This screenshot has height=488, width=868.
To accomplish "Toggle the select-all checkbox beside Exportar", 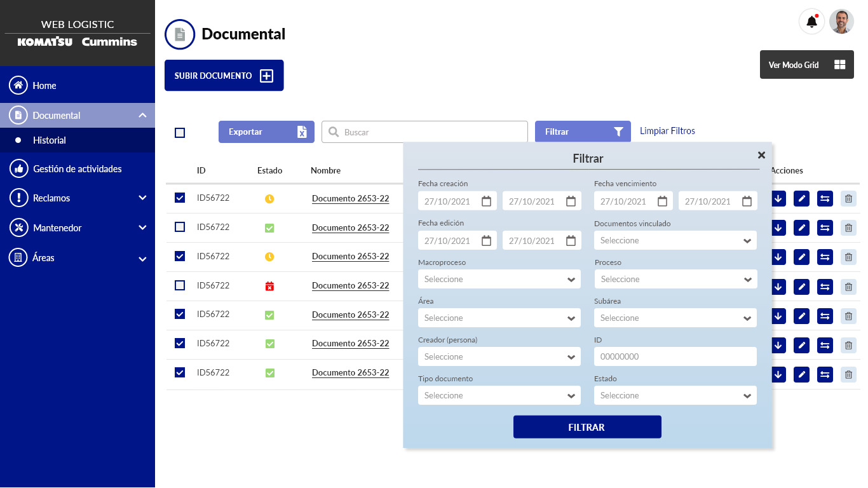I will coord(180,132).
